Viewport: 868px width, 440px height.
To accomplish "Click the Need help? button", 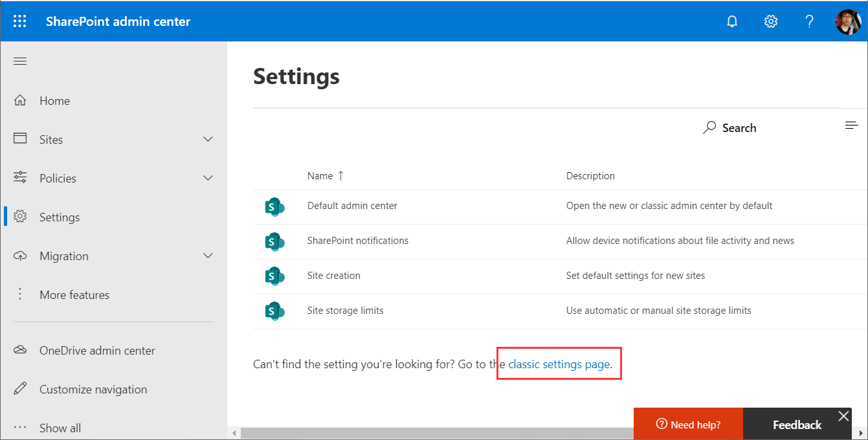I will point(688,424).
